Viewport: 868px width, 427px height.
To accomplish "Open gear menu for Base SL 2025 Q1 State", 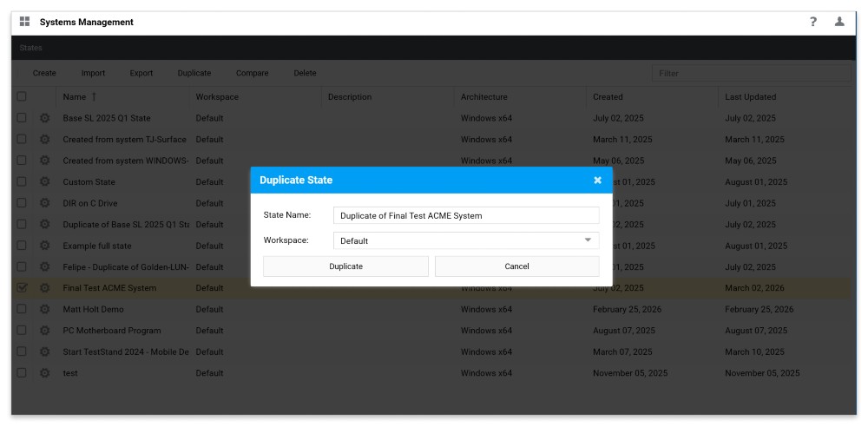I will pyautogui.click(x=45, y=118).
